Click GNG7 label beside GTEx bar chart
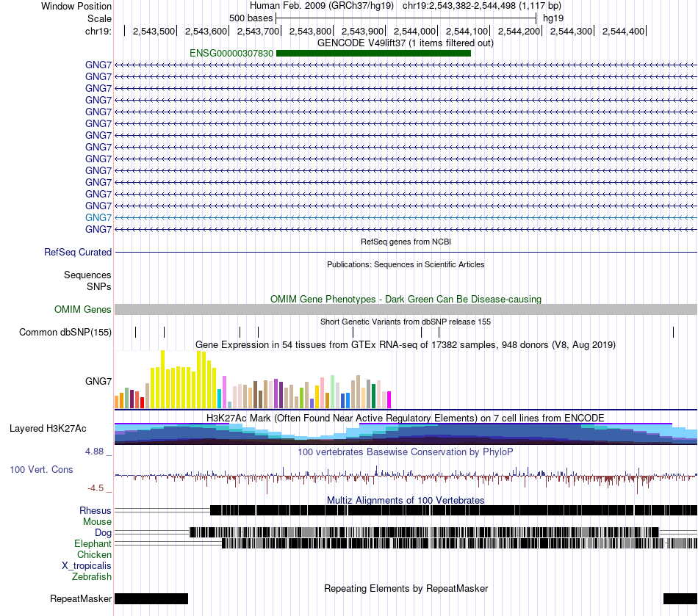Screen dimensions: 698x616 [x=98, y=381]
